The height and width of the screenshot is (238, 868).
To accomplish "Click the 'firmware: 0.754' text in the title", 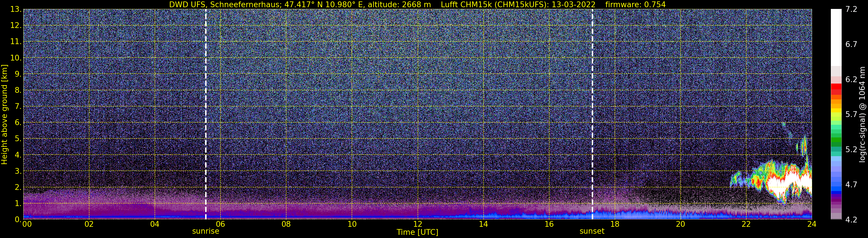I will click(x=636, y=4).
